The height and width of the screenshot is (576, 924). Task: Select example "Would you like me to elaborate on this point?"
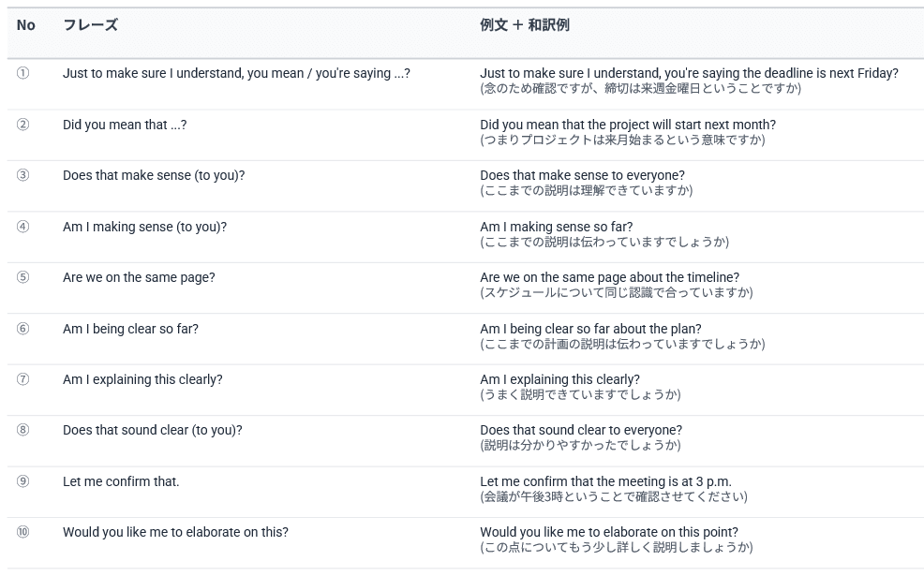tap(608, 532)
